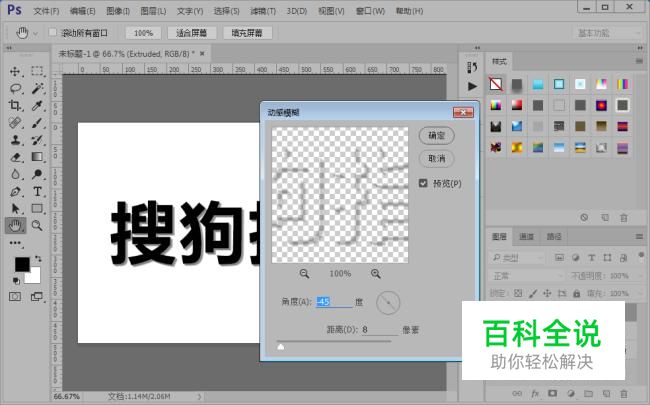Toggle Quick Mask mode
650x405 pixels.
tap(15, 296)
